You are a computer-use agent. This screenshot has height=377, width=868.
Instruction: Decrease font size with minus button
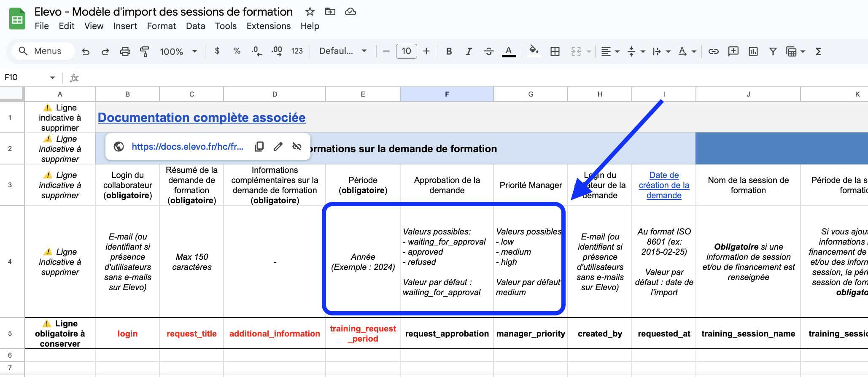(386, 51)
